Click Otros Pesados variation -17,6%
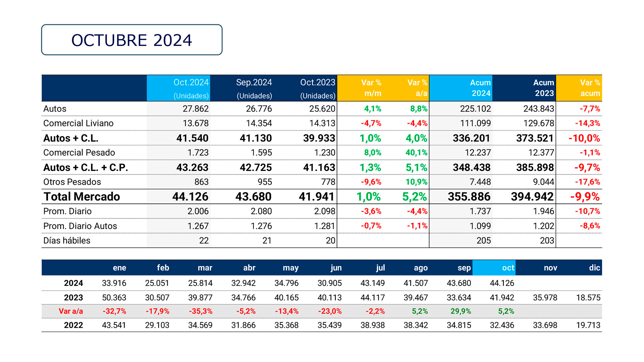Screen dimensions: 644x362 [x=588, y=182]
